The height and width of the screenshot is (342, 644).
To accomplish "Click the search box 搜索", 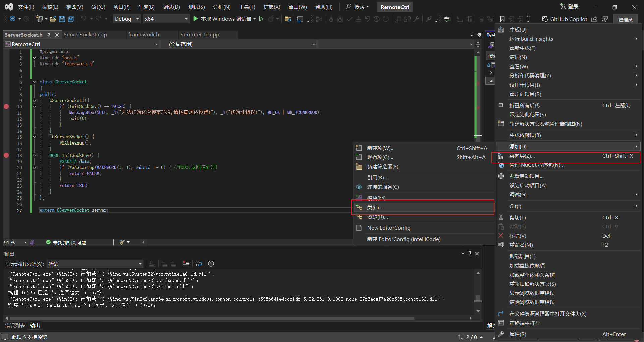I will click(x=358, y=7).
